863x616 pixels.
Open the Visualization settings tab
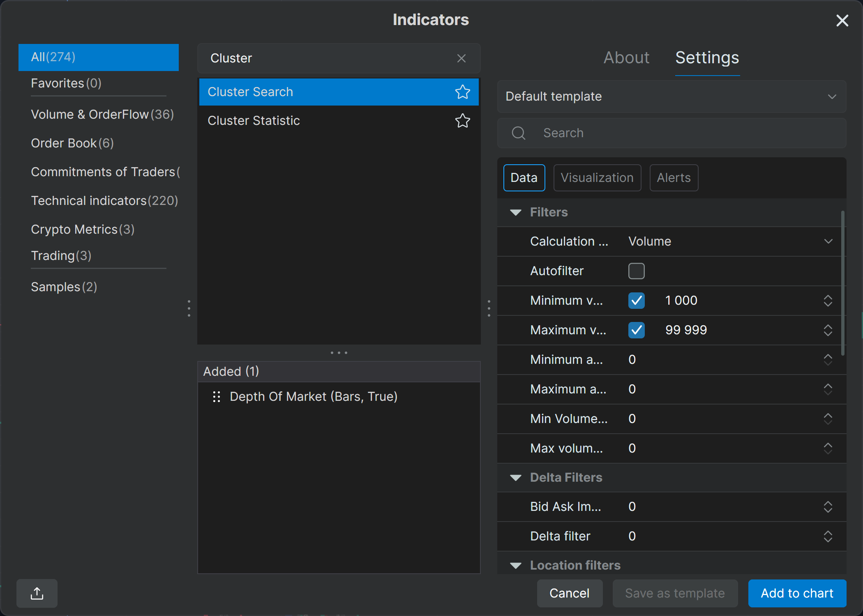tap(597, 178)
